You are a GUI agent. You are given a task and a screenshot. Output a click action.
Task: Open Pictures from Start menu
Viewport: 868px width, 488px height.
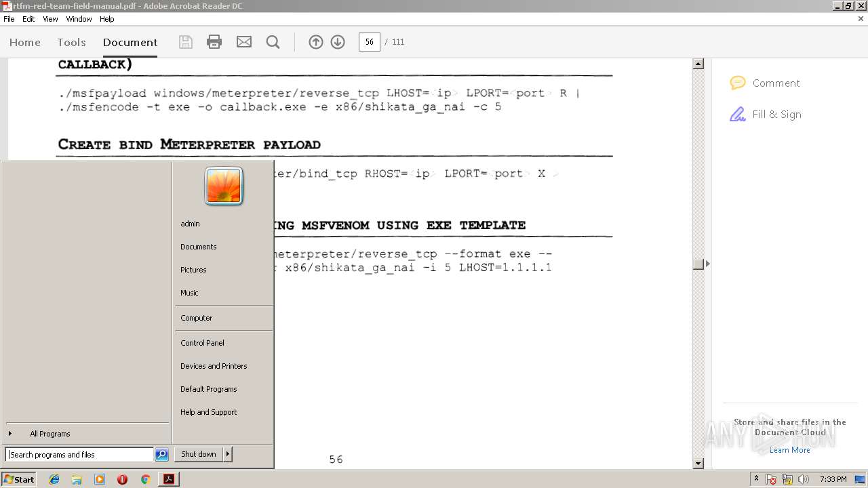[193, 270]
